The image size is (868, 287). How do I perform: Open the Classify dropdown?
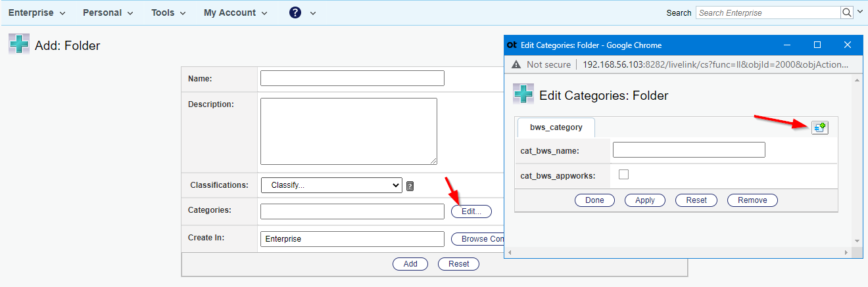[331, 185]
